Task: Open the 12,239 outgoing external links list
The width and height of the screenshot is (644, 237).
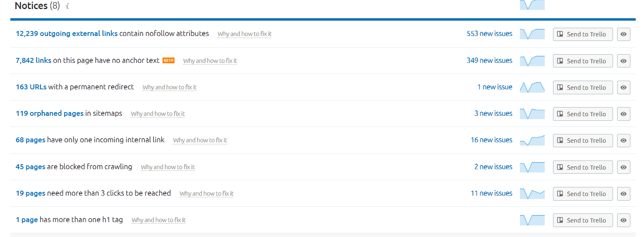Action: tap(67, 34)
